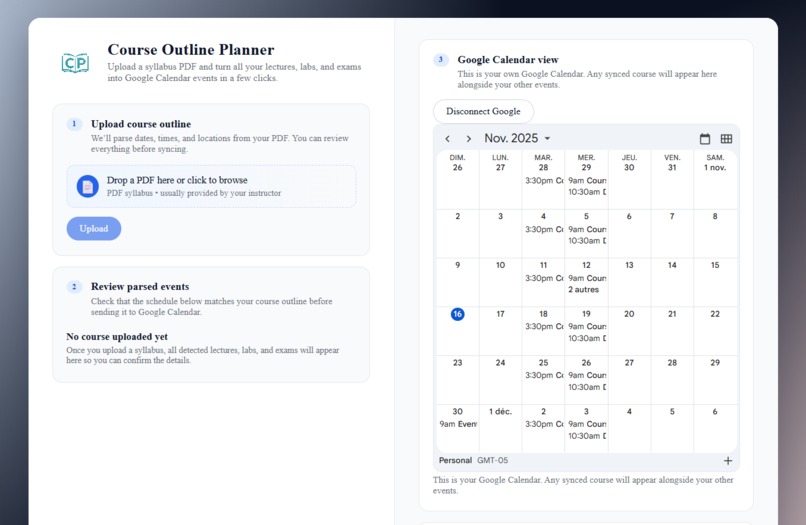Open 3:30pm event on November 25
Screen dimensions: 806x525
[544, 375]
